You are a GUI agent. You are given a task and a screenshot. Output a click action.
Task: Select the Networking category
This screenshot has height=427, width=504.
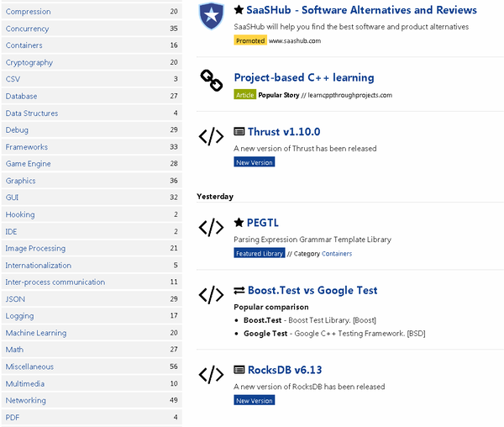coord(92,400)
